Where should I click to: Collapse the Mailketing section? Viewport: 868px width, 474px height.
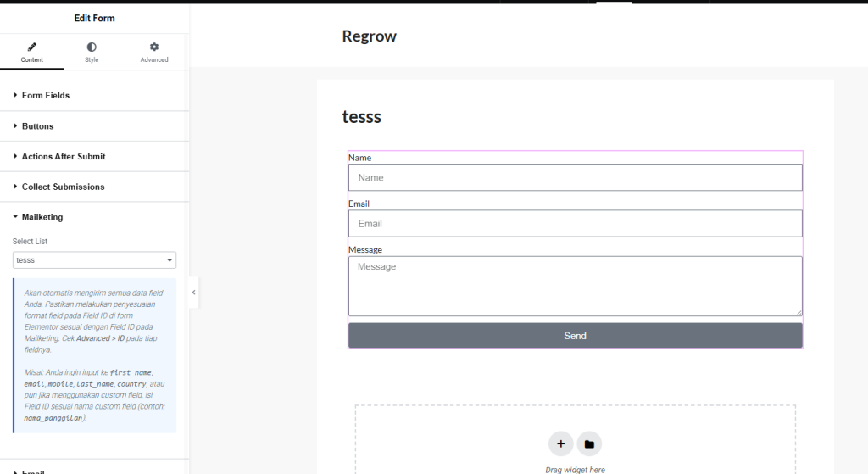tap(42, 217)
